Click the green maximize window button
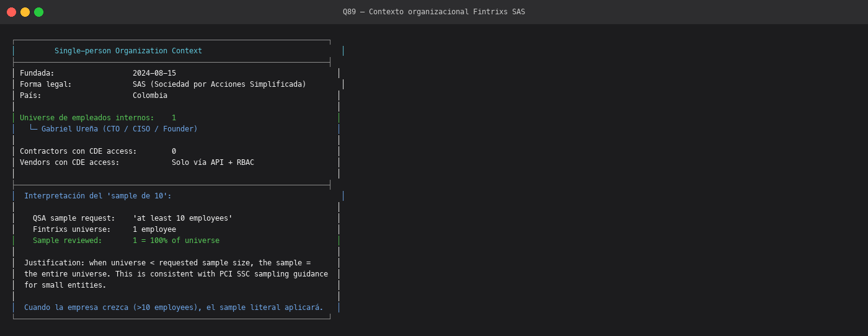Viewport: 868px width, 336px height. (x=38, y=12)
